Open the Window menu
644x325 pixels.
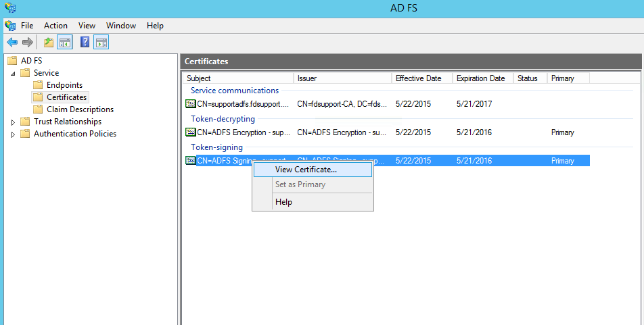121,26
